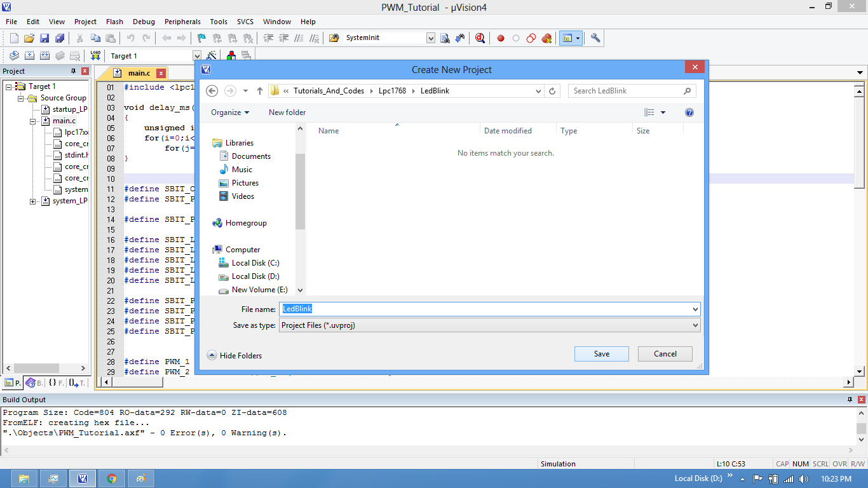Open Target Options with the magic wand icon
The image size is (868, 488).
pos(212,56)
